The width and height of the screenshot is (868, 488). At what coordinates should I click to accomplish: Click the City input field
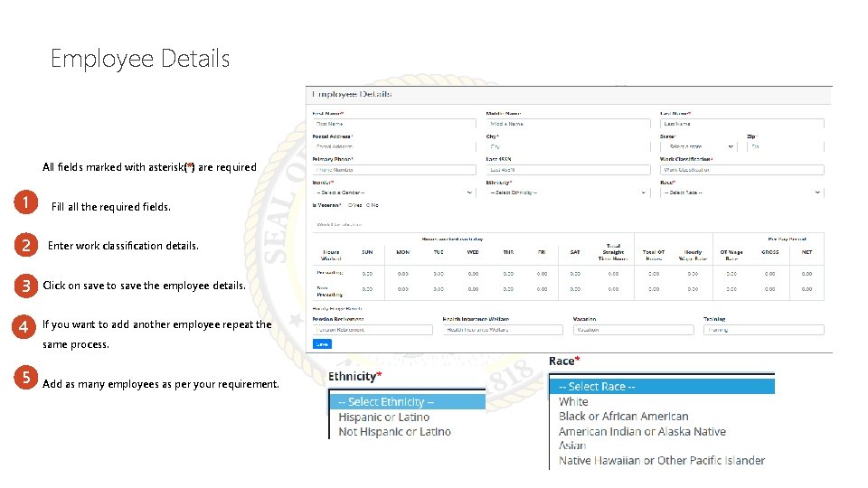point(568,146)
